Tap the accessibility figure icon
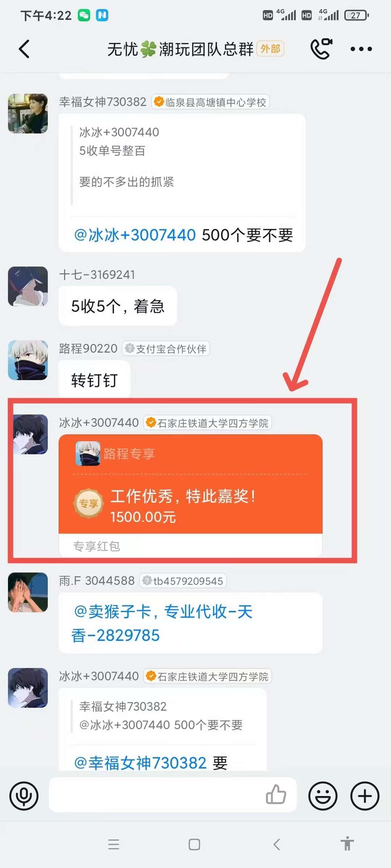391x868 pixels. pos(347,844)
